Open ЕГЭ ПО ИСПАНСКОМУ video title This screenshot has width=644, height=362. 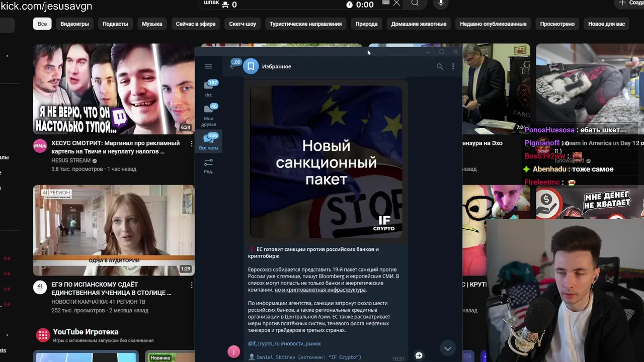pos(111,289)
